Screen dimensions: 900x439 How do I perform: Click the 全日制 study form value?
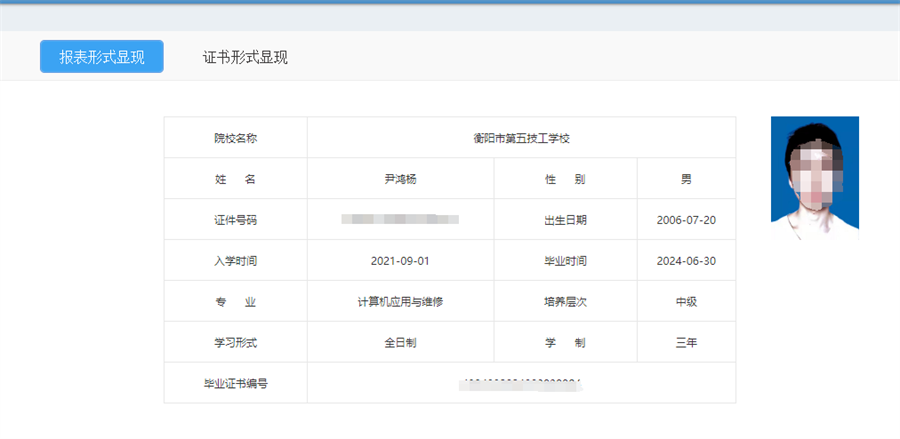pos(400,343)
